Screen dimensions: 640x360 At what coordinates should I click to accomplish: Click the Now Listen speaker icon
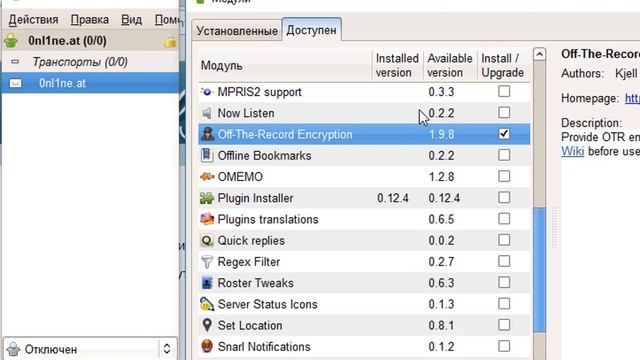click(207, 113)
